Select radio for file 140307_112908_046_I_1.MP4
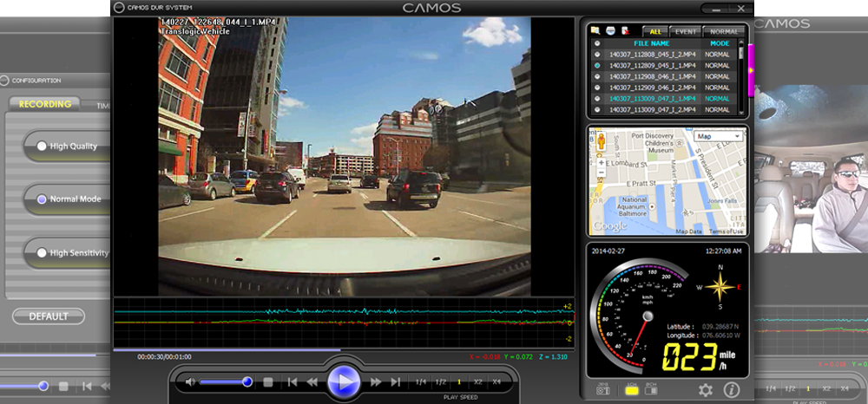Screen dimensions: 868x404 pos(597,76)
